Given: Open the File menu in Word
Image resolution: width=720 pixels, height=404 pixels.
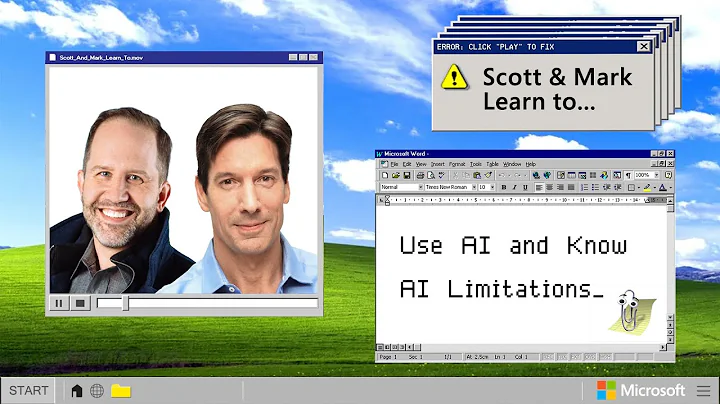Looking at the screenshot, I should coord(394,164).
